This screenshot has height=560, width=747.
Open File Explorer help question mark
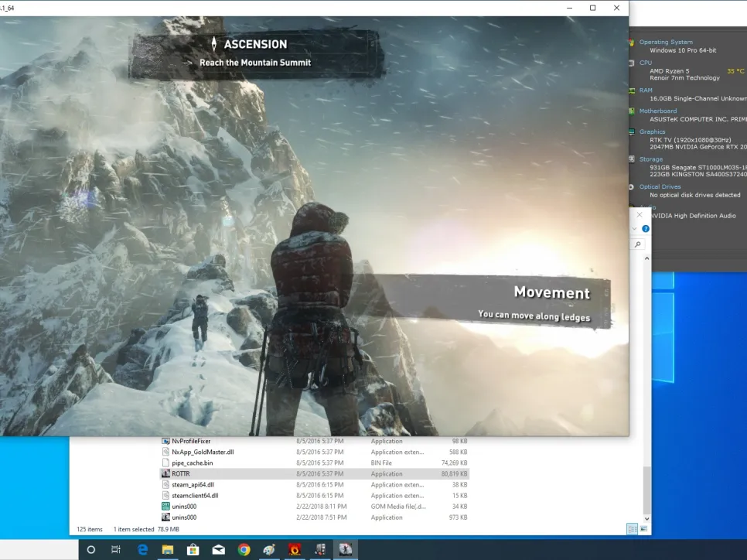pos(646,229)
